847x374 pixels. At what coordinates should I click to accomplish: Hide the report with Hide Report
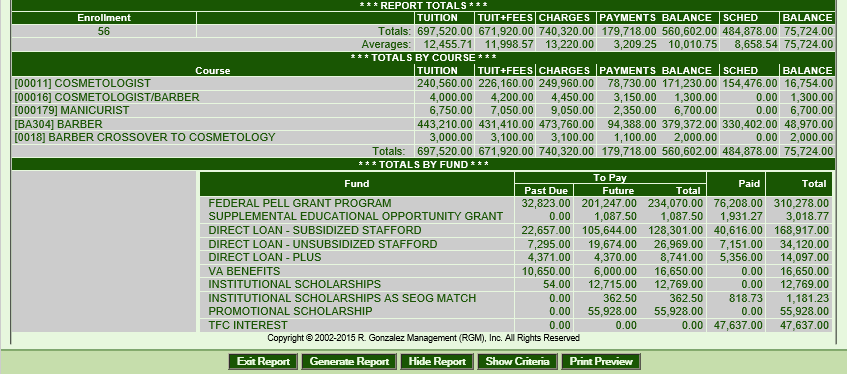[x=437, y=362]
